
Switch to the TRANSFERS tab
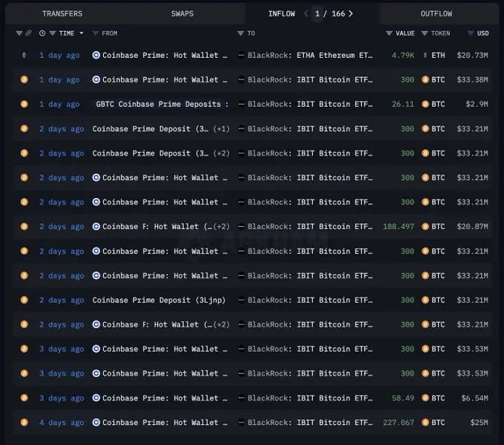(62, 13)
